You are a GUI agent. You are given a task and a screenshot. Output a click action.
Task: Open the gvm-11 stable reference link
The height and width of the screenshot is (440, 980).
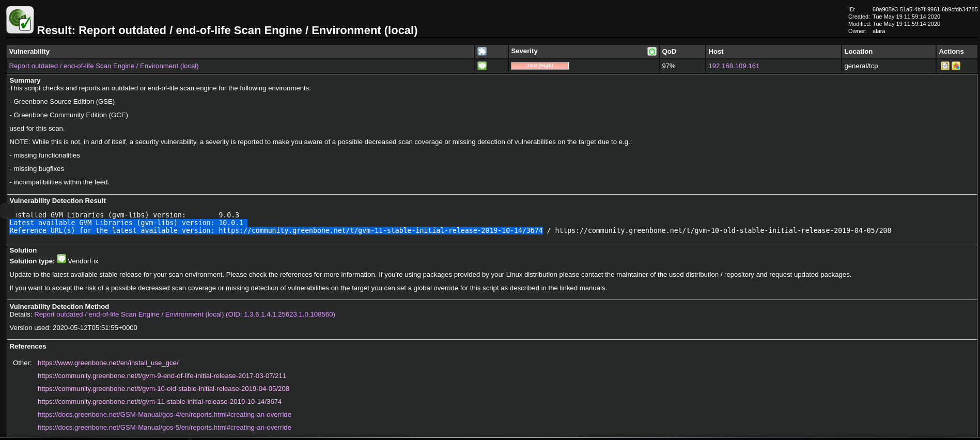pos(160,402)
